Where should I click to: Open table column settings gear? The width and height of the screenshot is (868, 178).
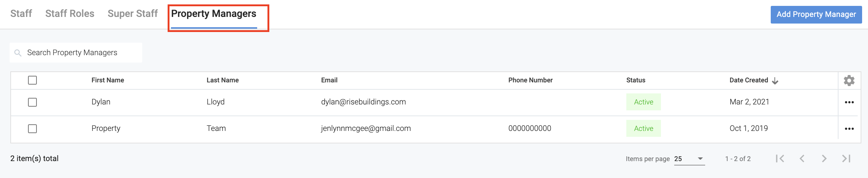849,81
